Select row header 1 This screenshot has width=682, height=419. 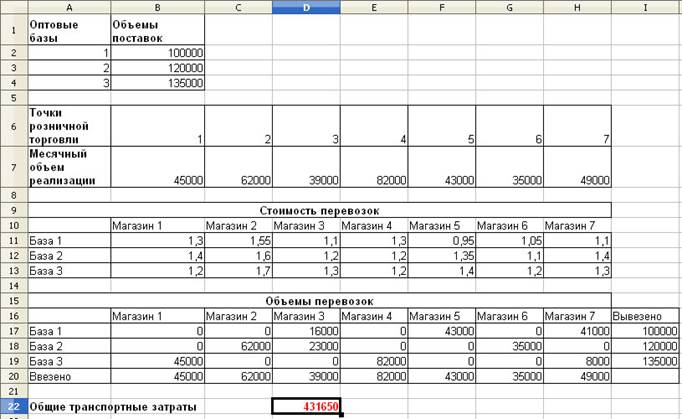(13, 30)
